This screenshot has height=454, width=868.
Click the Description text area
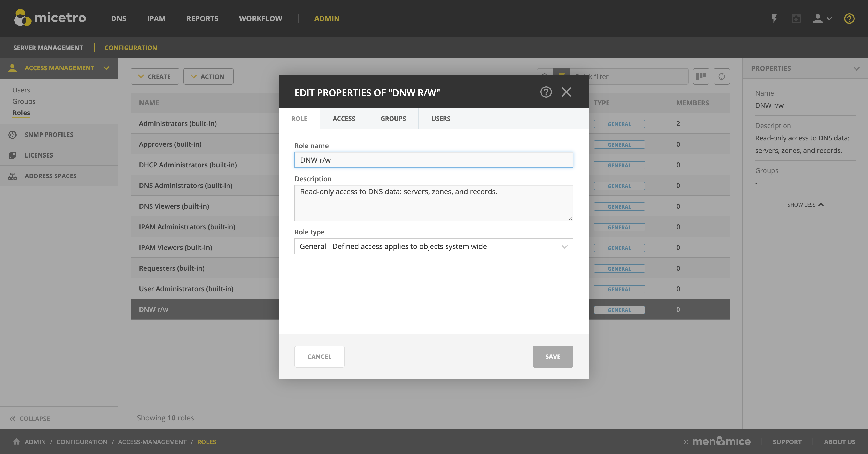click(x=433, y=203)
